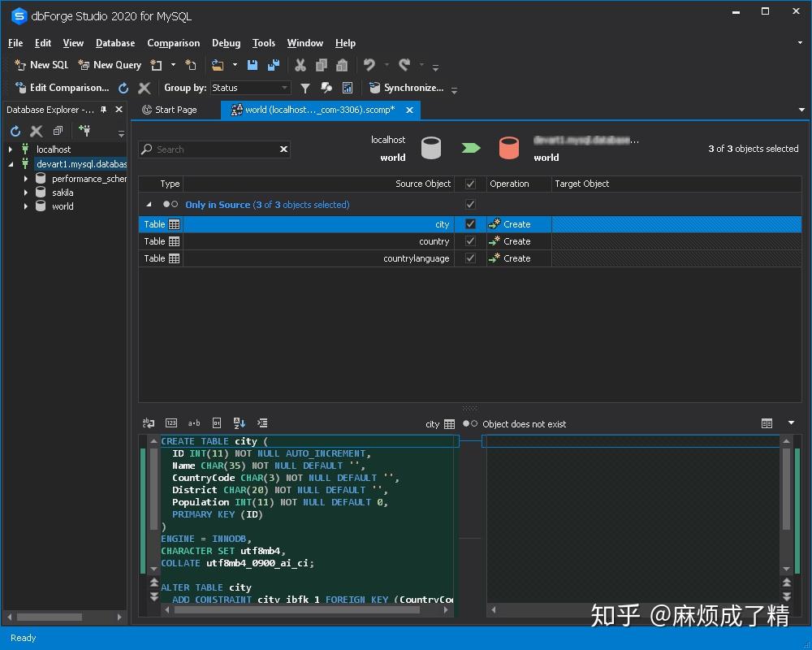Apply filter using the funnel toolbar icon
Viewport: 812px width, 650px height.
pyautogui.click(x=304, y=88)
